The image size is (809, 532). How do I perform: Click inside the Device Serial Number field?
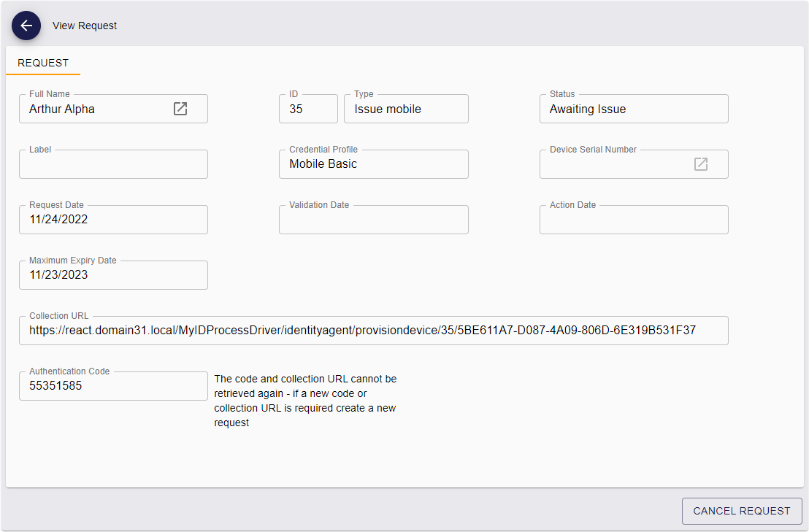pyautogui.click(x=613, y=165)
